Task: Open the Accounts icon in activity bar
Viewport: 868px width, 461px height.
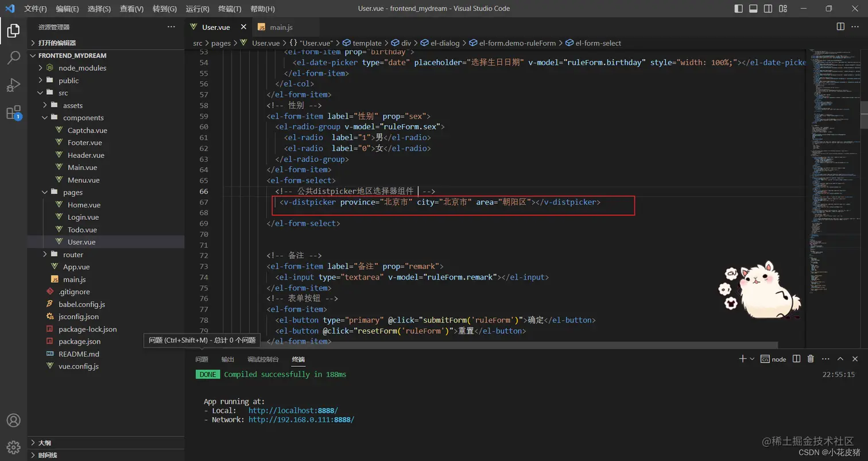Action: point(13,421)
